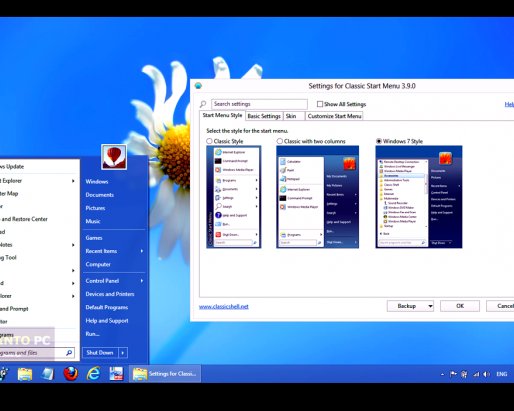Image resolution: width=514 pixels, height=411 pixels.
Task: Expand the Recent Items submenu arrow
Action: (142, 251)
